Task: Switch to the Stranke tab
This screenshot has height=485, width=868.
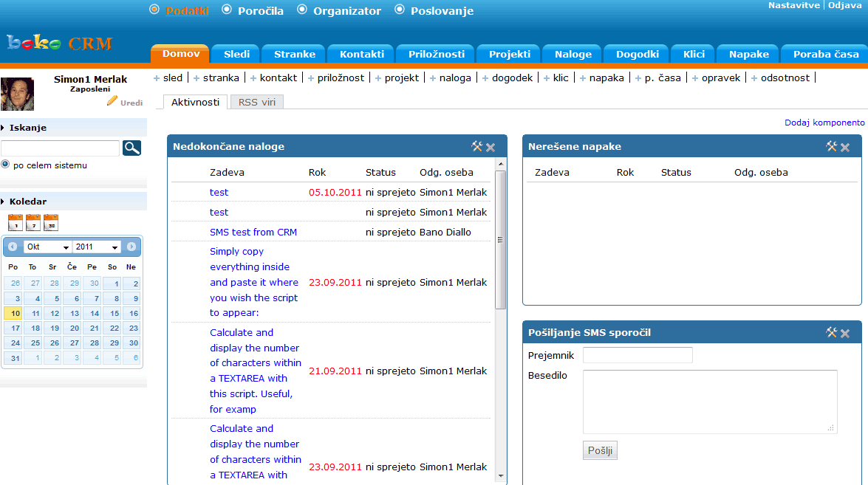Action: coord(295,54)
